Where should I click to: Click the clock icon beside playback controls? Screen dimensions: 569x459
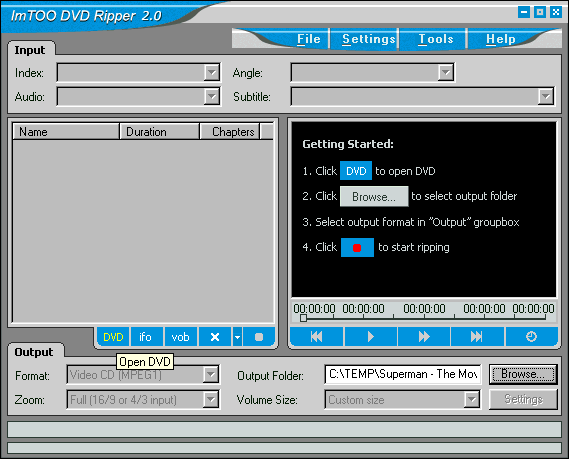click(531, 337)
